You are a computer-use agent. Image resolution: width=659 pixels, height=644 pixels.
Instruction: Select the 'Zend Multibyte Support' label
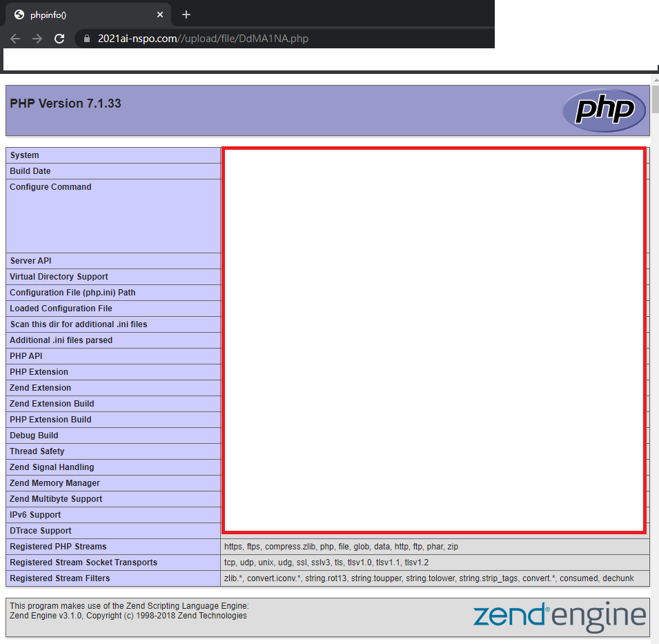(x=57, y=499)
